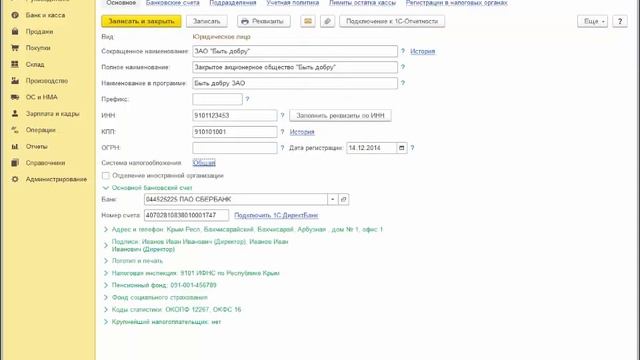
Task: Click help mark next to Полное наименование
Action: coord(403,67)
